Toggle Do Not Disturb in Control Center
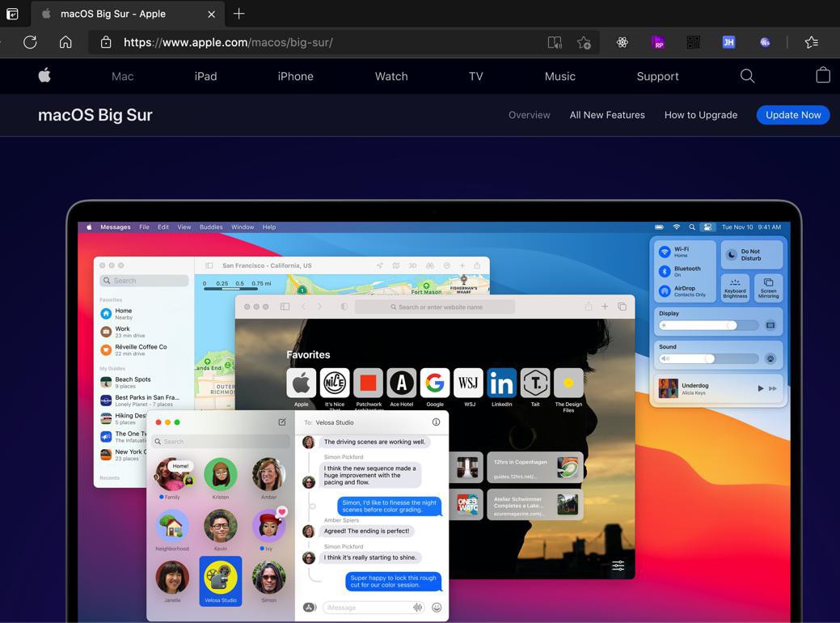This screenshot has height=623, width=840. [x=752, y=255]
